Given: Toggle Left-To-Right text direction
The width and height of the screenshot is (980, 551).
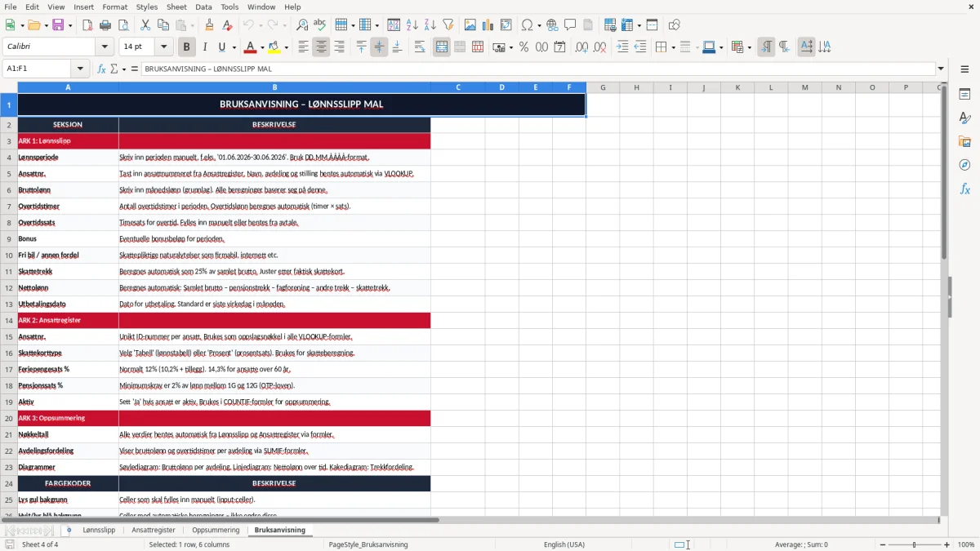Looking at the screenshot, I should pos(766,47).
